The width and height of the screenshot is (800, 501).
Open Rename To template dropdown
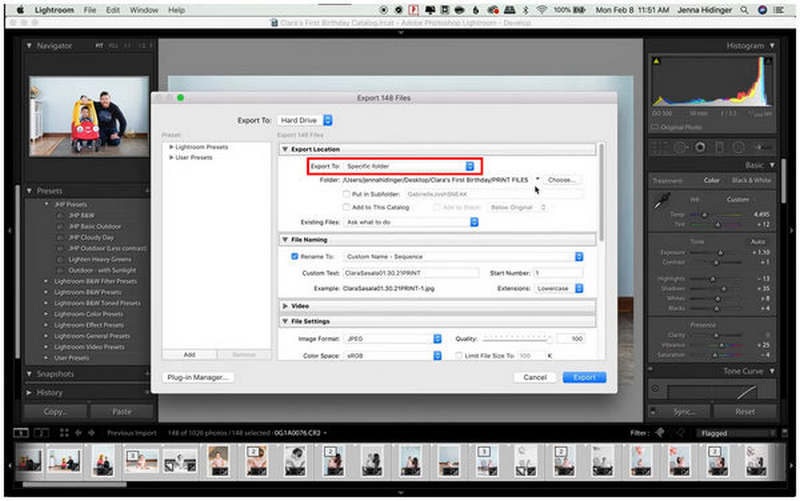pyautogui.click(x=463, y=257)
